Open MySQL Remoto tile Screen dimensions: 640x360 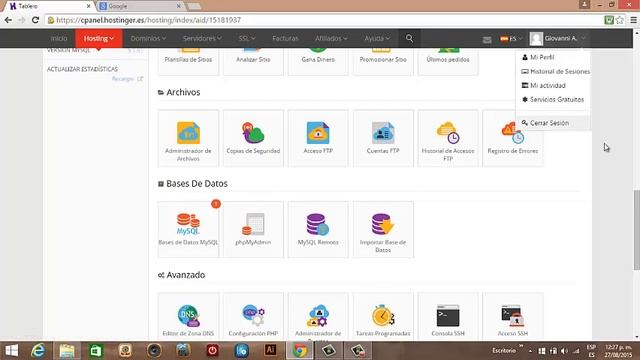click(x=318, y=229)
